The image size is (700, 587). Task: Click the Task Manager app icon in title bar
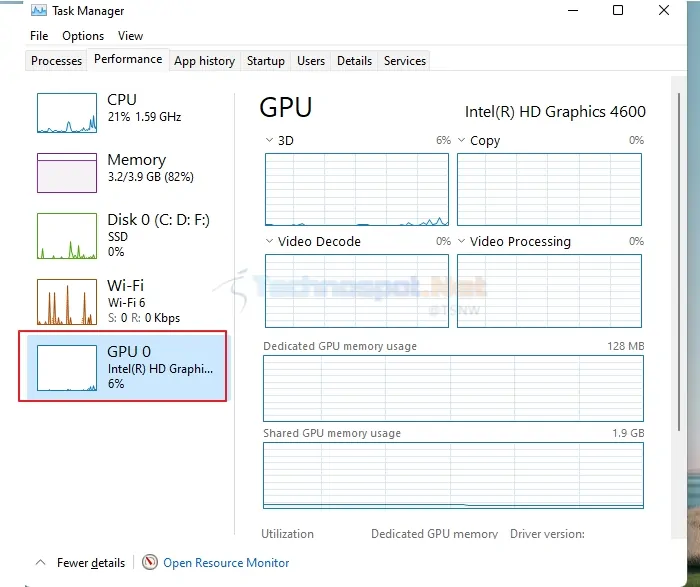(x=39, y=10)
